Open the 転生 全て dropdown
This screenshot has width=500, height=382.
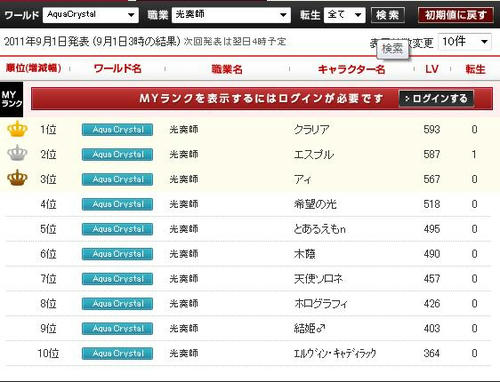pos(344,15)
